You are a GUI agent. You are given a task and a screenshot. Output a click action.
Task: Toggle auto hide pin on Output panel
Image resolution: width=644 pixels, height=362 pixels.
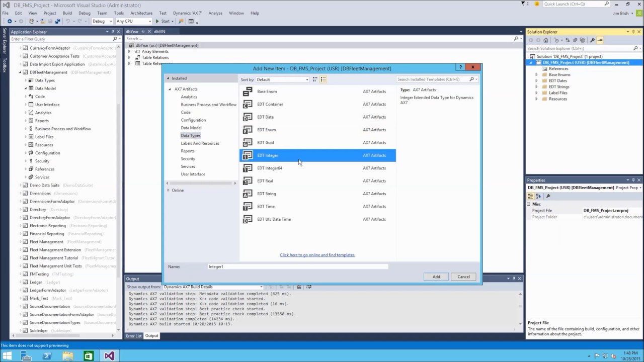[x=514, y=279]
